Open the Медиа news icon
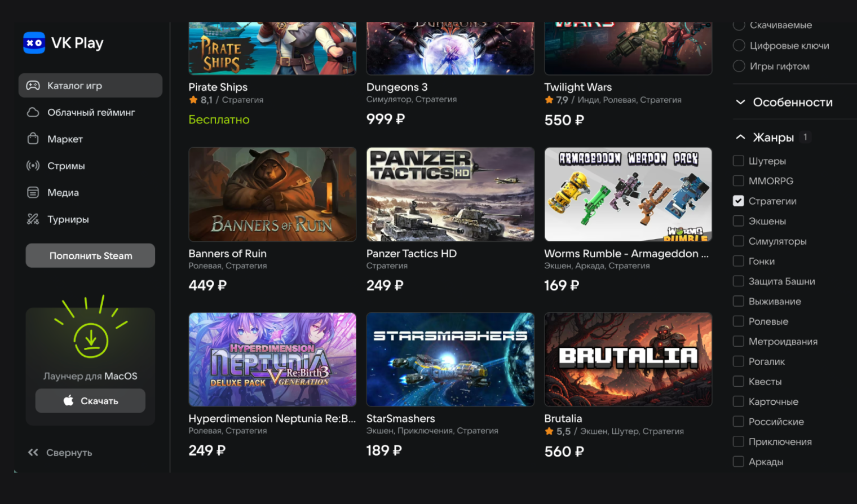857x504 pixels. pyautogui.click(x=33, y=192)
